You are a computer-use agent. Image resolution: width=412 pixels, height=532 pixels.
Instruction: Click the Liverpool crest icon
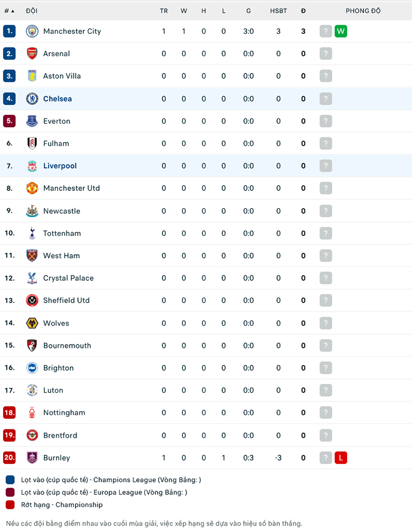(x=32, y=166)
